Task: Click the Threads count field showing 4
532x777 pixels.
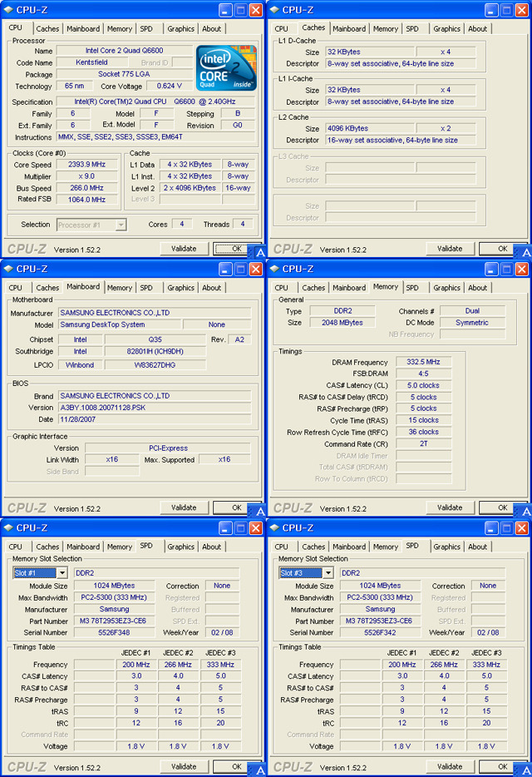Action: pos(243,224)
